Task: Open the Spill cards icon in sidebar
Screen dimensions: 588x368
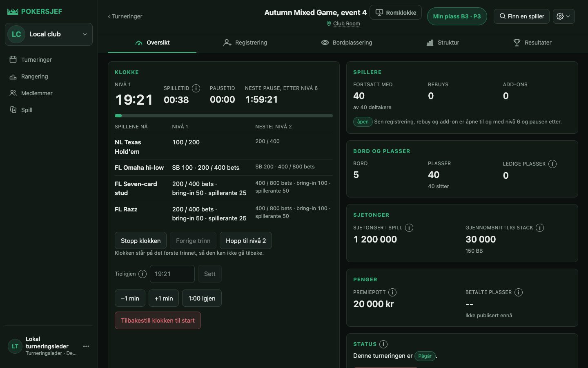Action: (x=13, y=110)
